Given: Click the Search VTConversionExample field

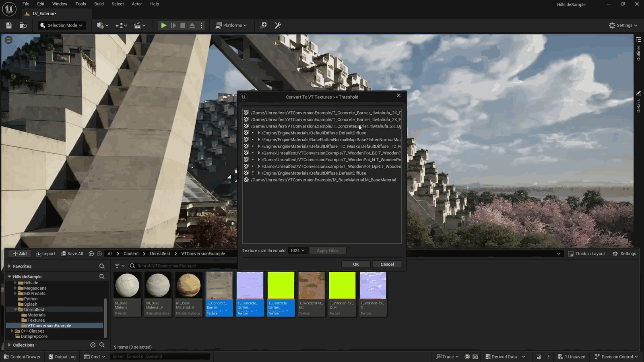Looking at the screenshot, I should pos(183,266).
